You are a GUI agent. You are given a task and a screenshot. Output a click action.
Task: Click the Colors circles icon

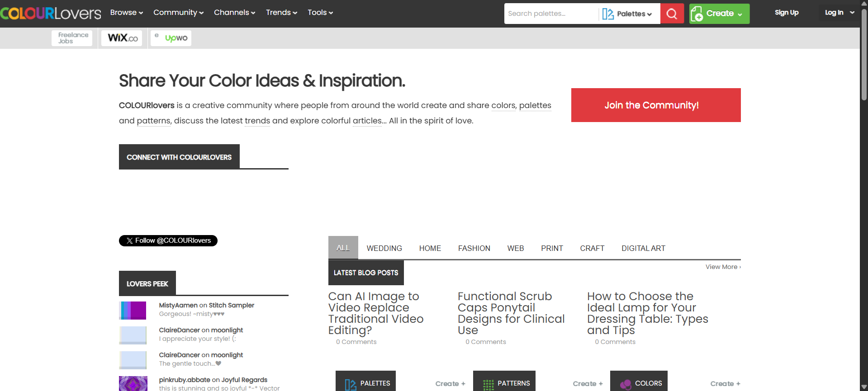pyautogui.click(x=626, y=384)
